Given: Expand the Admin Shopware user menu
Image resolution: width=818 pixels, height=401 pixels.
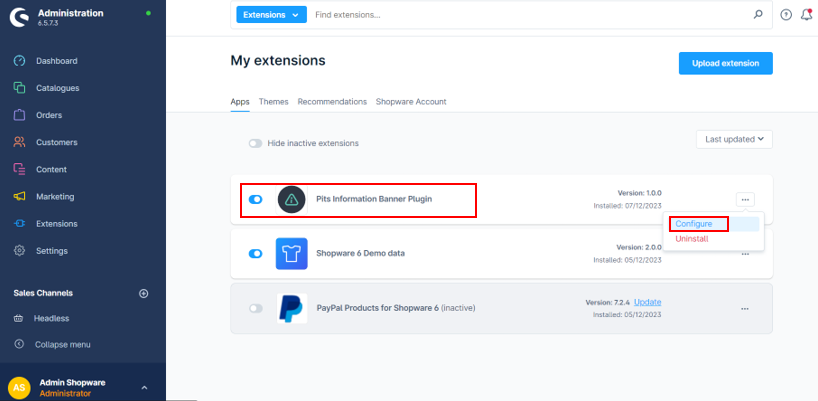Looking at the screenshot, I should click(x=144, y=387).
